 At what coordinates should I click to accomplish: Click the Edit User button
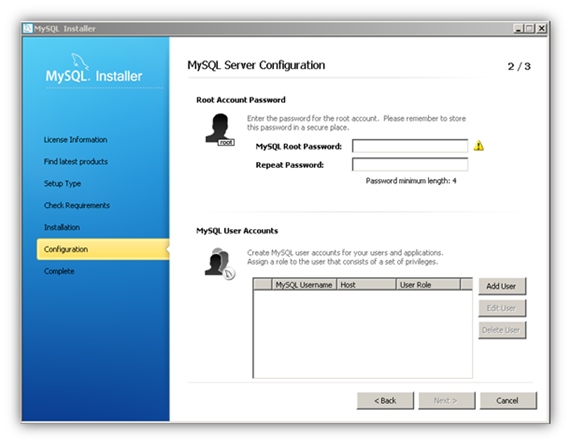502,308
